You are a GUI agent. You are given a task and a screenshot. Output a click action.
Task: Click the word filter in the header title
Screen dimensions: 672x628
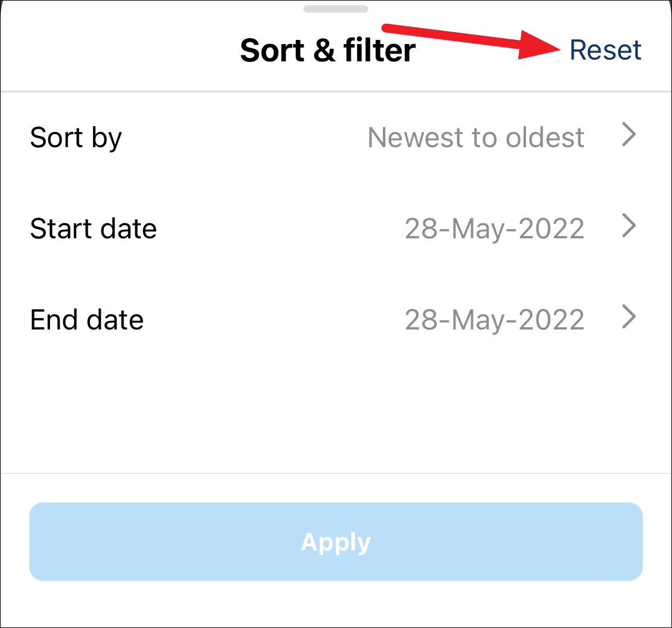(379, 50)
